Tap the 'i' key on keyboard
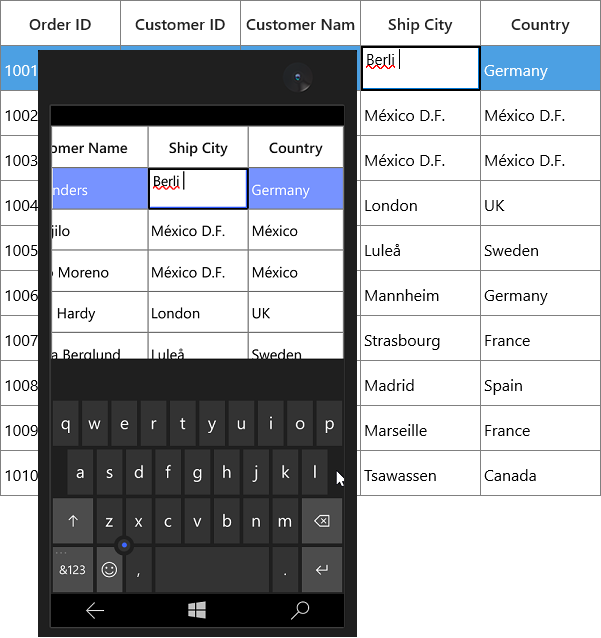The image size is (601, 638). (271, 424)
